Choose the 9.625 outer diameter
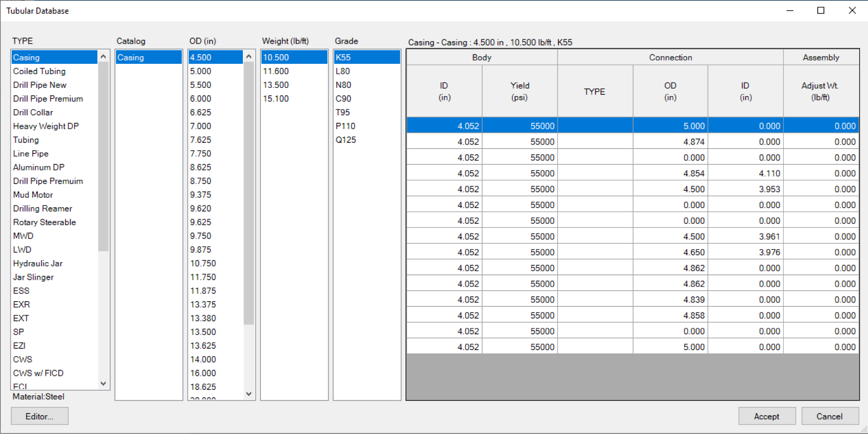This screenshot has height=434, width=868. coord(201,222)
